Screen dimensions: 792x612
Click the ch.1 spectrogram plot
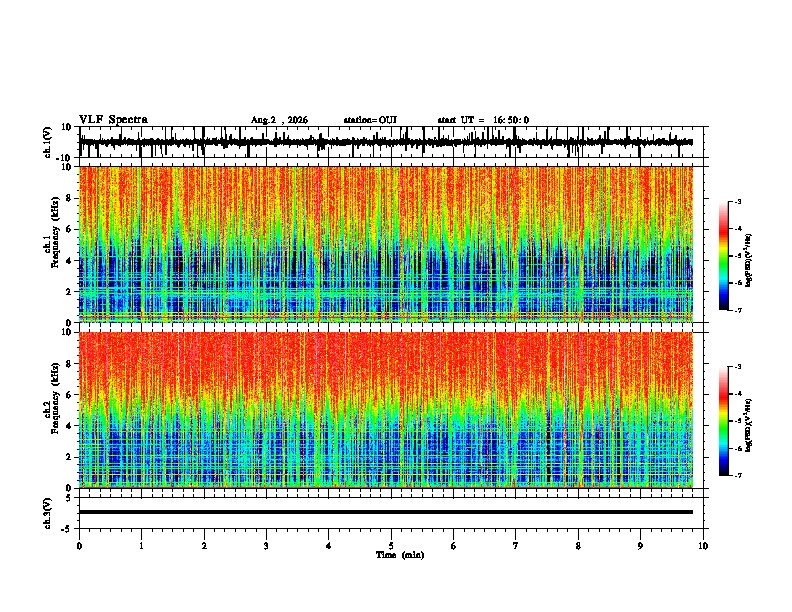386,244
